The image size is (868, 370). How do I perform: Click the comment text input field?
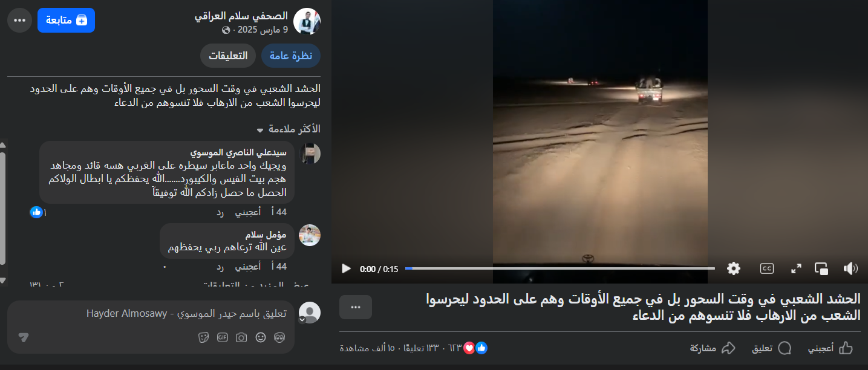pos(151,314)
